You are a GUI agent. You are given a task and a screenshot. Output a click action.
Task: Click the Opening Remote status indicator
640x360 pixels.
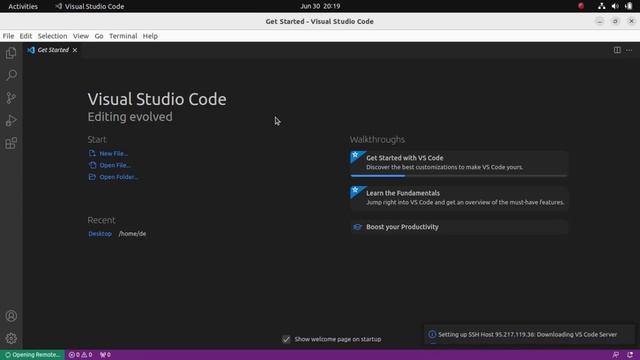tap(32, 355)
